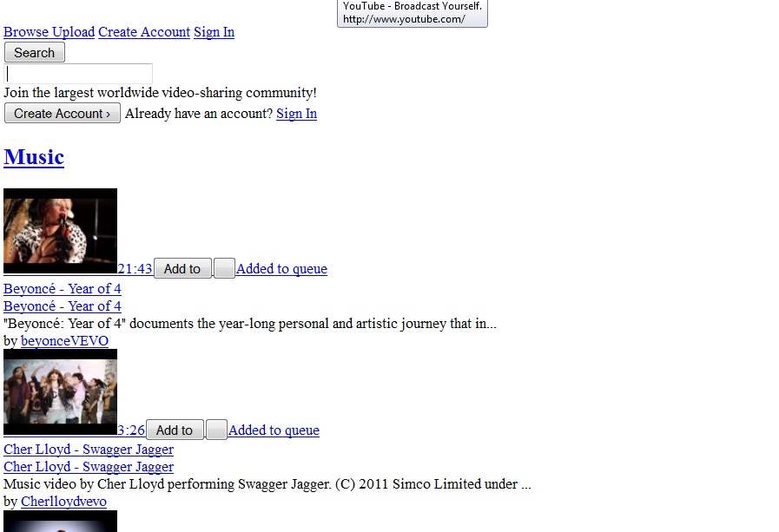Viewport: 779px width, 532px height.
Task: Focus the search text field
Action: [x=78, y=74]
